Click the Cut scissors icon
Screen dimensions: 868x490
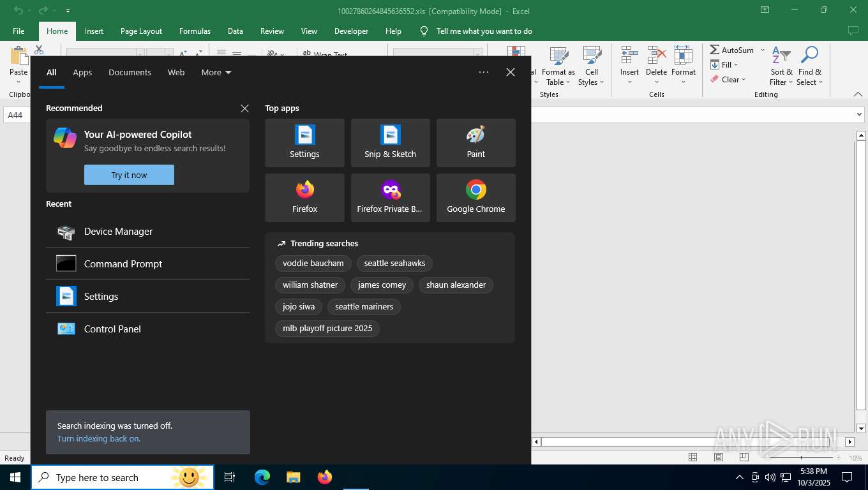(x=39, y=49)
